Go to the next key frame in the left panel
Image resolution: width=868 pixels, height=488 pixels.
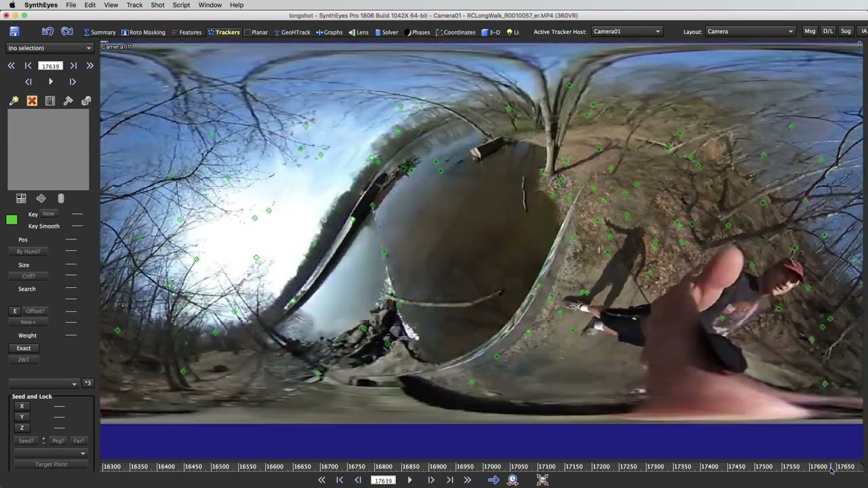point(73,66)
